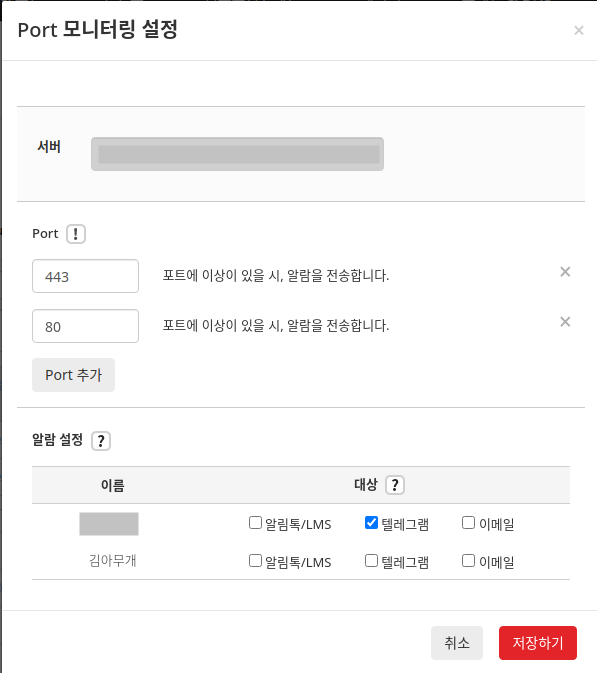Enable 알림톡/LMS for the first user
This screenshot has width=597, height=673.
point(255,523)
